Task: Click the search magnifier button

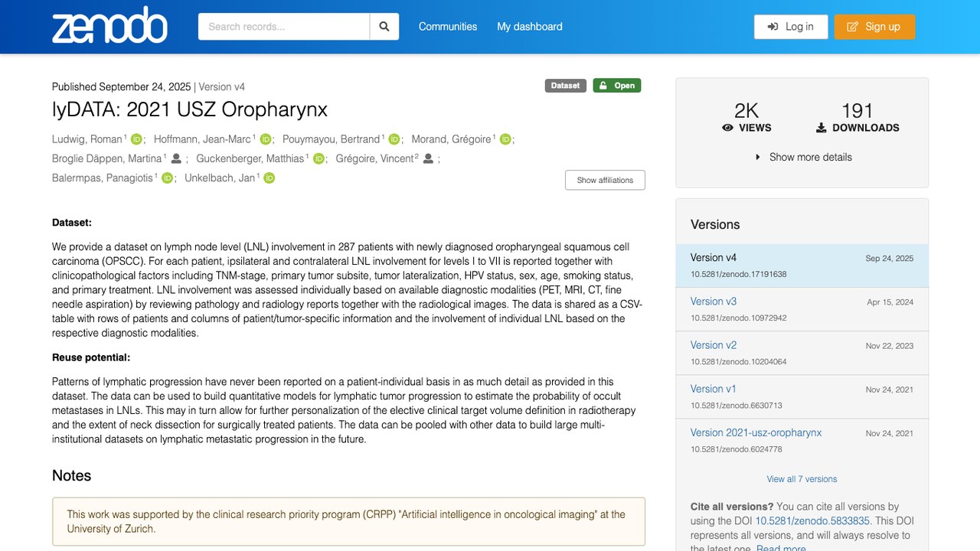Action: (x=384, y=27)
